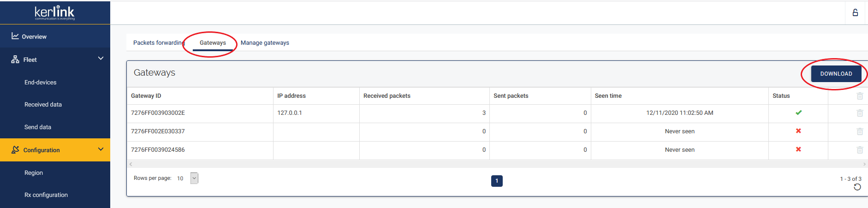Click the Download button
Image resolution: width=868 pixels, height=208 pixels.
[836, 74]
